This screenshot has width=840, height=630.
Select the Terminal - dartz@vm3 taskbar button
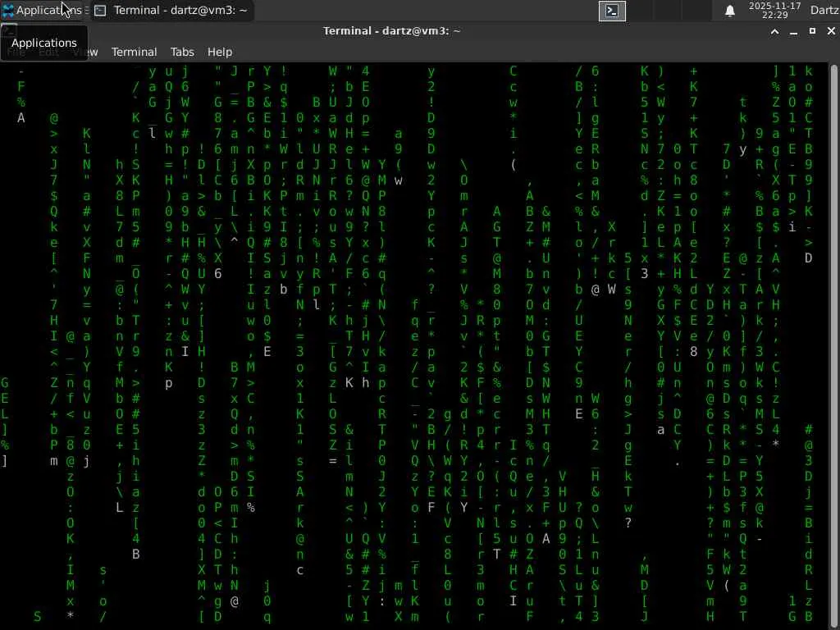click(x=172, y=10)
